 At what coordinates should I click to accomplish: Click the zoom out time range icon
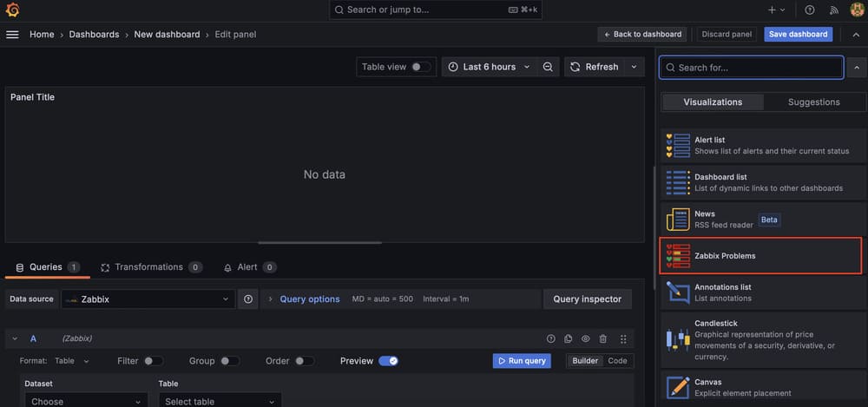(x=548, y=67)
